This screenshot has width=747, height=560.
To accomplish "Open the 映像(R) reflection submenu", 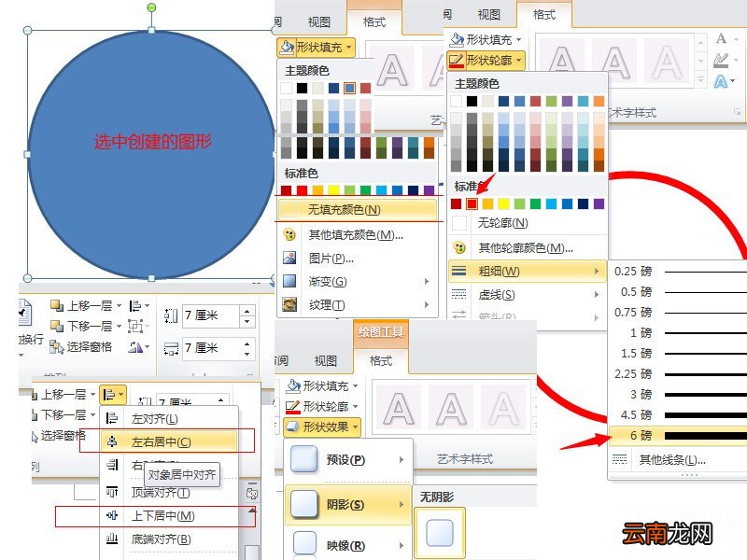I will (x=348, y=546).
